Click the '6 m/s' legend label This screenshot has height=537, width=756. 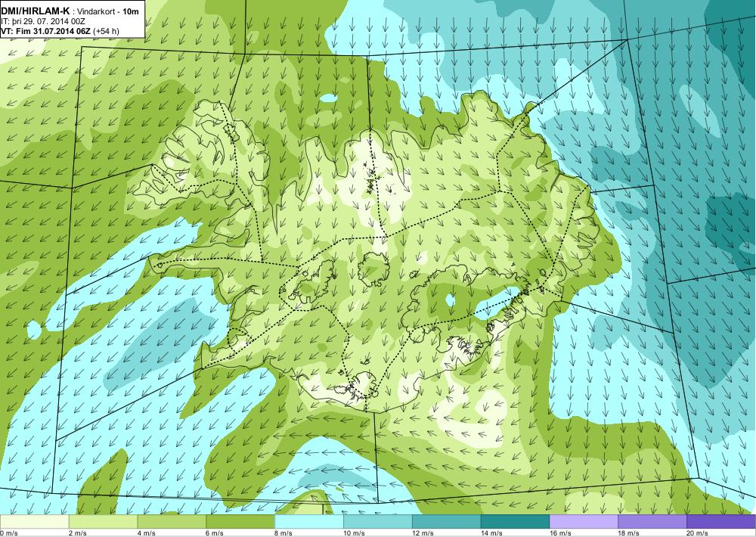click(x=215, y=533)
